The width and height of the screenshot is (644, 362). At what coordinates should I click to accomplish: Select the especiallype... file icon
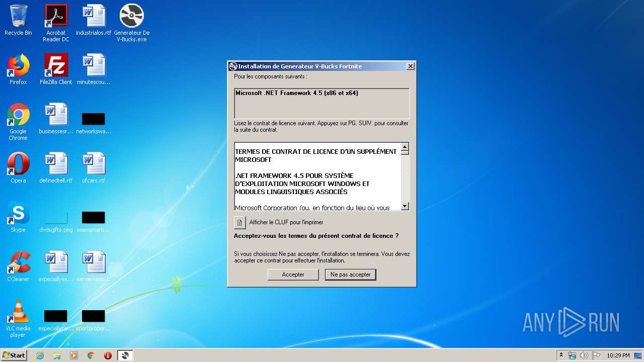[x=56, y=320]
